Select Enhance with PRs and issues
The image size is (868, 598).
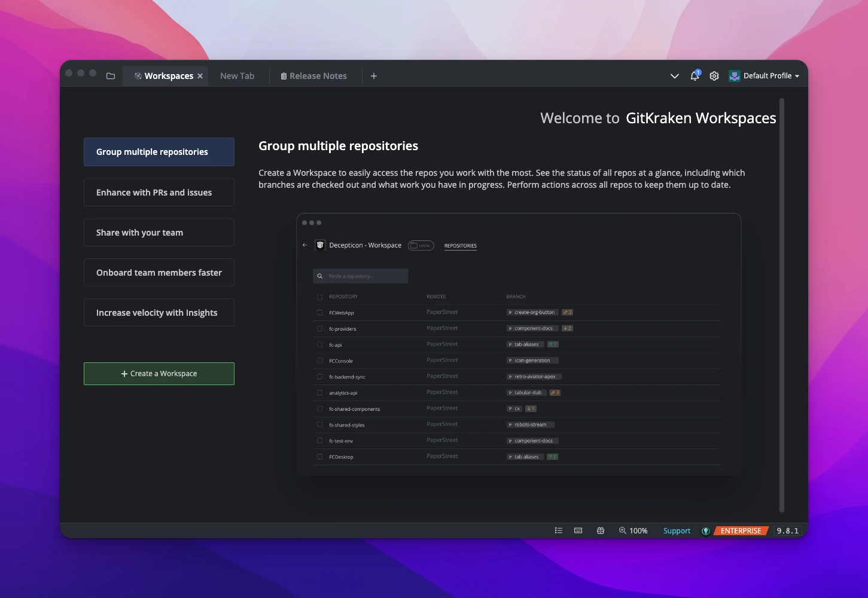click(159, 193)
